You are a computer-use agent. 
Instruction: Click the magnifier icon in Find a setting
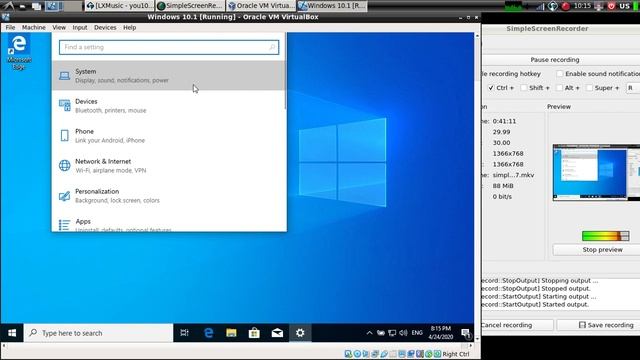pyautogui.click(x=272, y=47)
